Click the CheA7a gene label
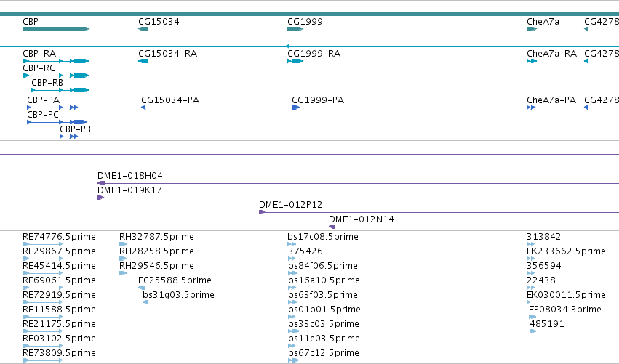The height and width of the screenshot is (364, 619). click(x=543, y=22)
